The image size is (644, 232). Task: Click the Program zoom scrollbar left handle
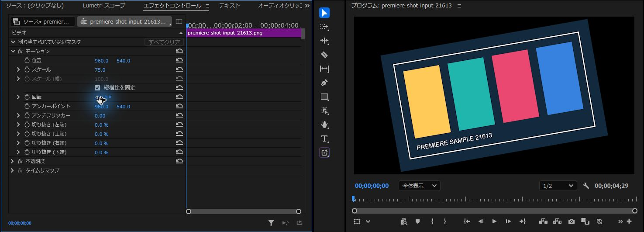(x=355, y=211)
